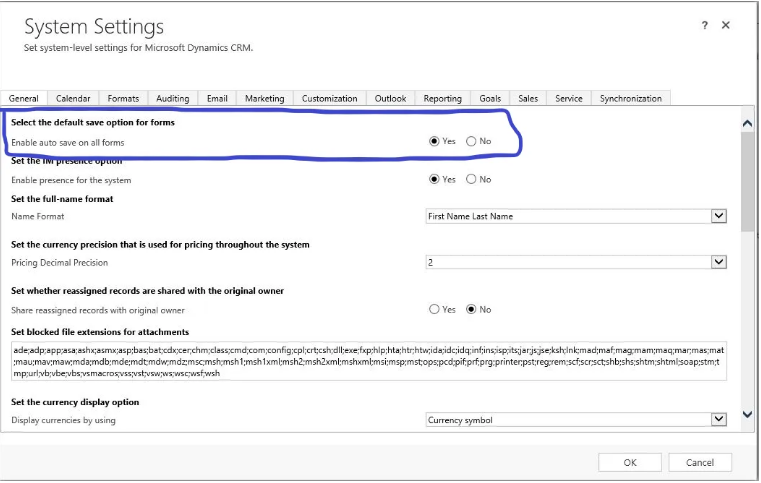Switch to the Email tab
Viewport: 761px width, 483px height.
tap(217, 98)
